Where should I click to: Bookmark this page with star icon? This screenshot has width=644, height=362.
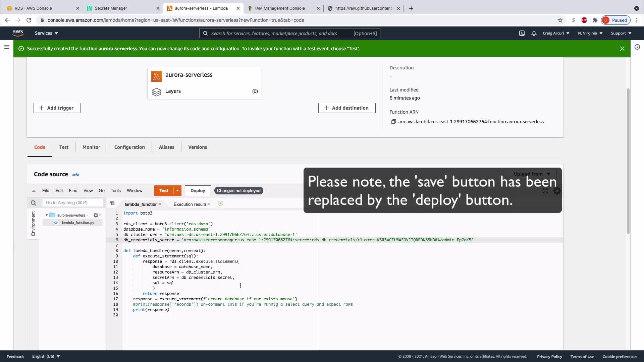click(x=560, y=20)
